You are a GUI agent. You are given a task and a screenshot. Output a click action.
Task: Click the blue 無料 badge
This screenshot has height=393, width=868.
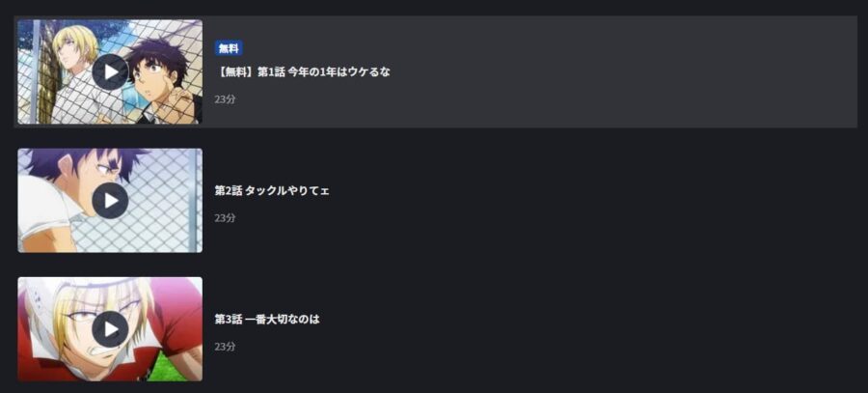[x=228, y=48]
